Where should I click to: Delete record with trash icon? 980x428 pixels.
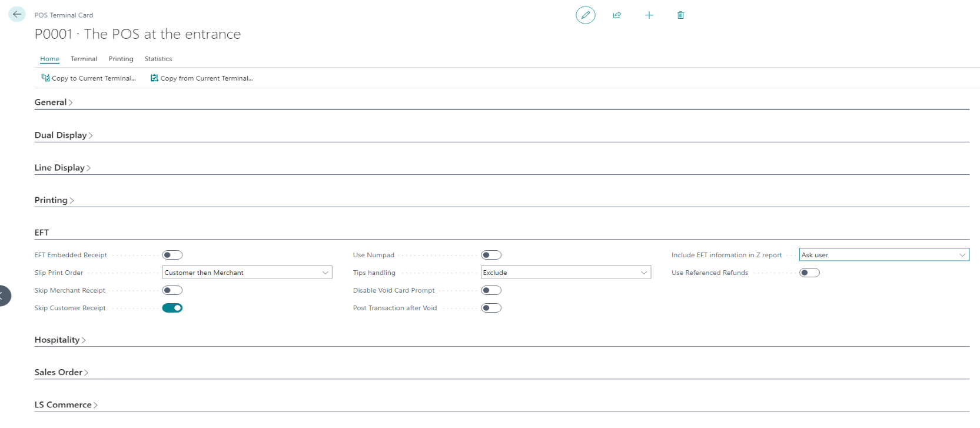680,15
